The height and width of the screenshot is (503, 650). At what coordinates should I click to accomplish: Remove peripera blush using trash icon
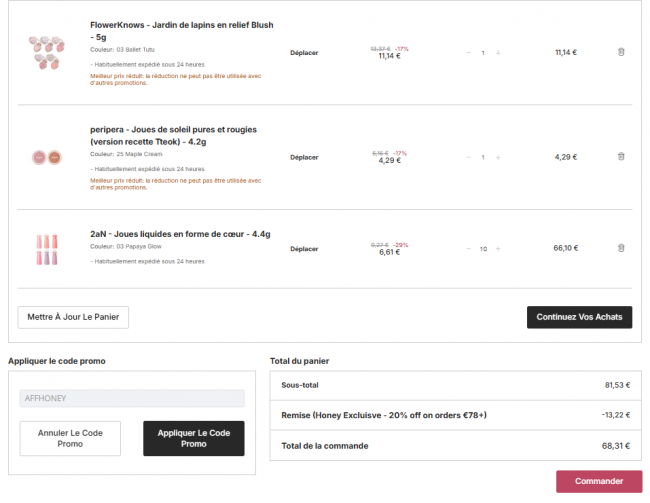[x=621, y=156]
